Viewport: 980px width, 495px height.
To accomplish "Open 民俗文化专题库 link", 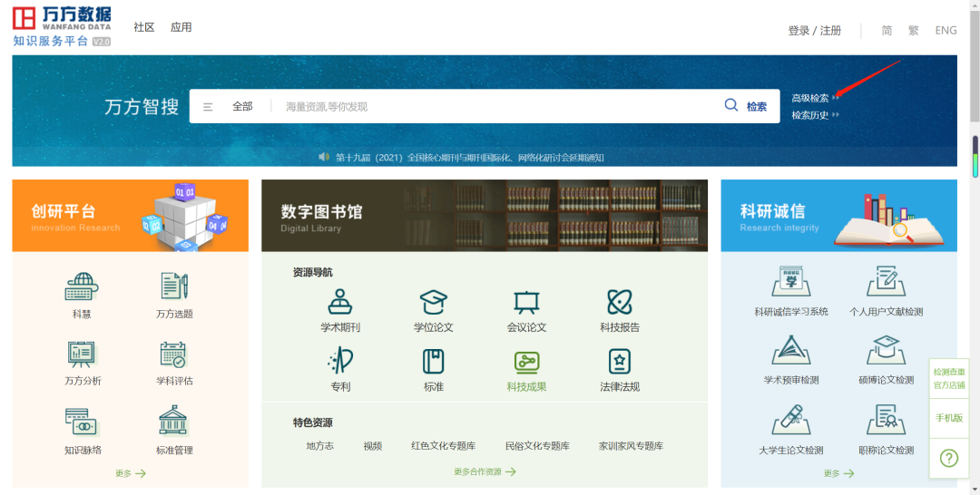I will coord(537,446).
